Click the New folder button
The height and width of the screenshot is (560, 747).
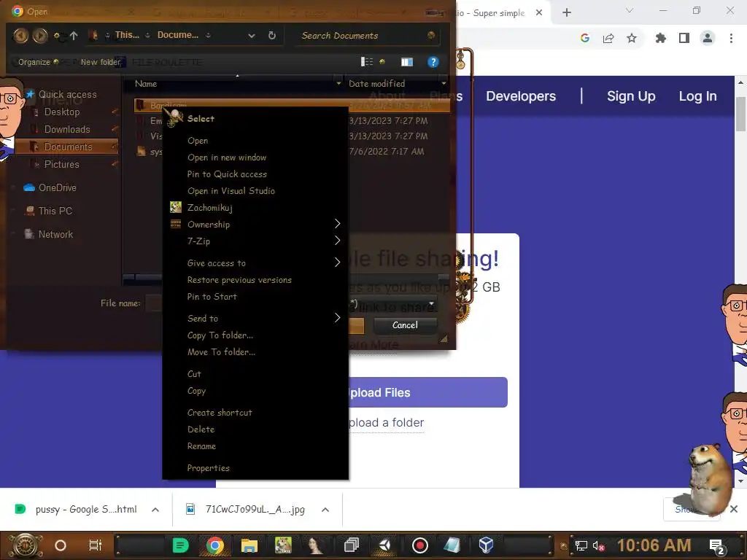click(101, 62)
